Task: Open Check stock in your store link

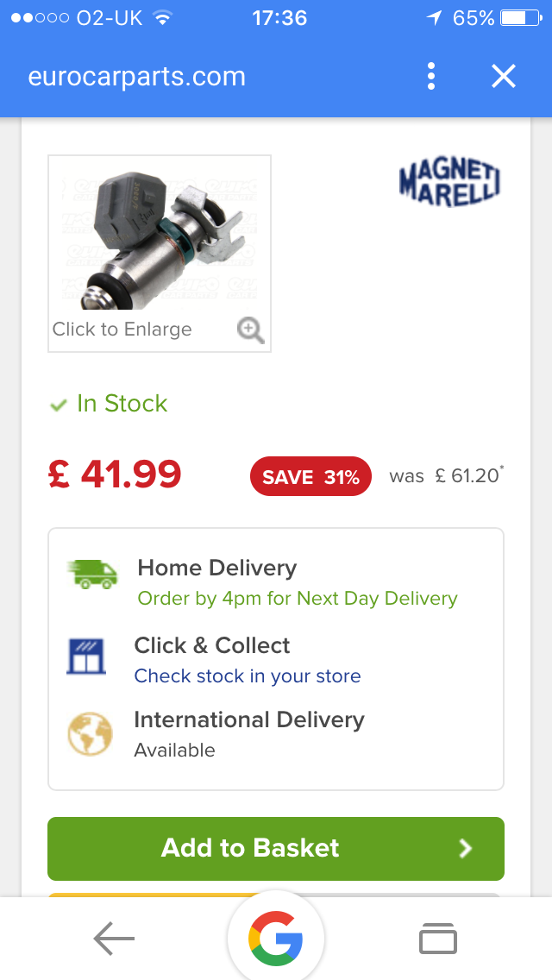Action: click(248, 676)
